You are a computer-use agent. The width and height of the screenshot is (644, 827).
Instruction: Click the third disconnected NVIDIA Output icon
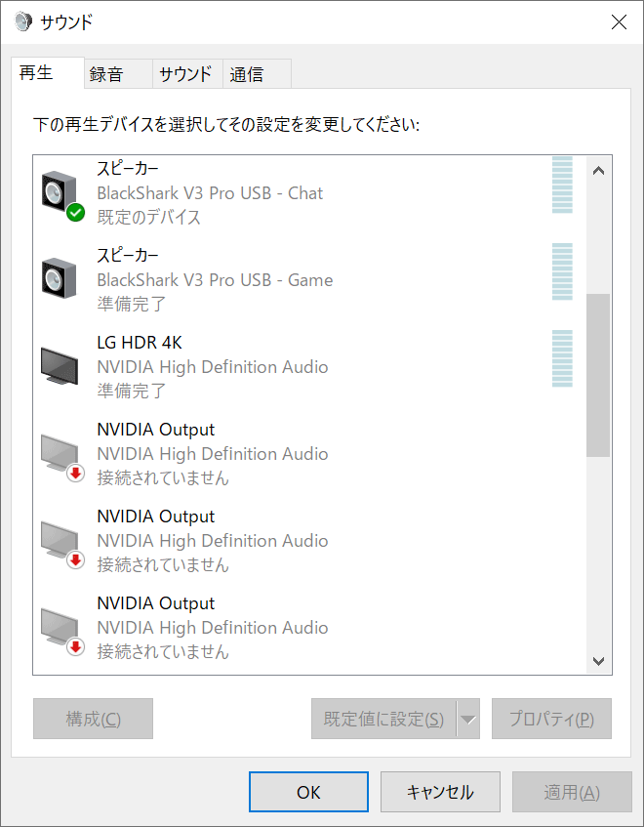pyautogui.click(x=61, y=627)
